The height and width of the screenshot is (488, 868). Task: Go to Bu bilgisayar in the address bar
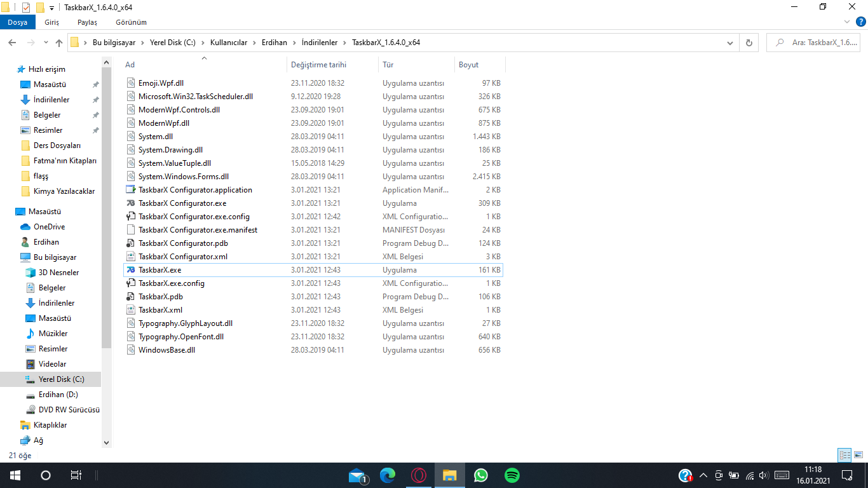115,43
